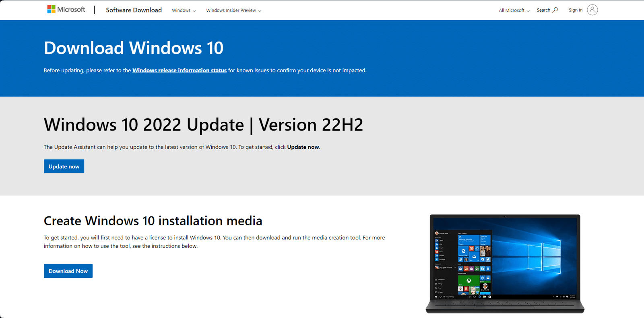Expand the Windows dropdown menu
644x318 pixels.
(184, 10)
